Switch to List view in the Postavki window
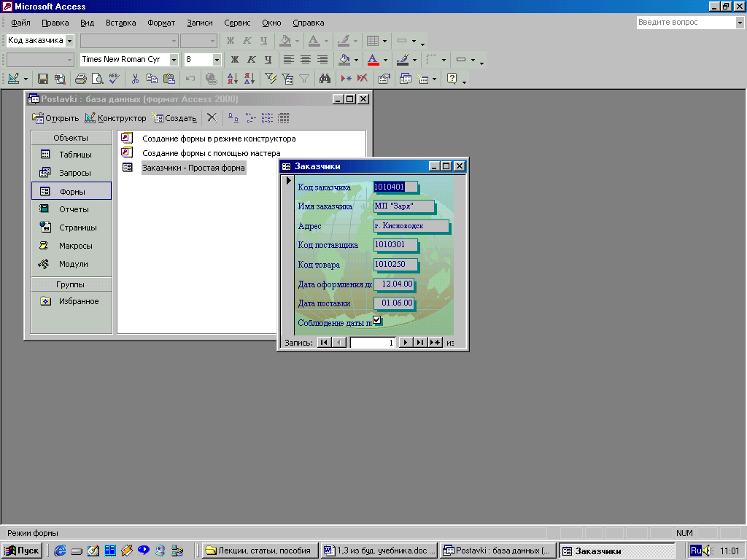Viewport: 747px width, 560px height. click(x=267, y=117)
